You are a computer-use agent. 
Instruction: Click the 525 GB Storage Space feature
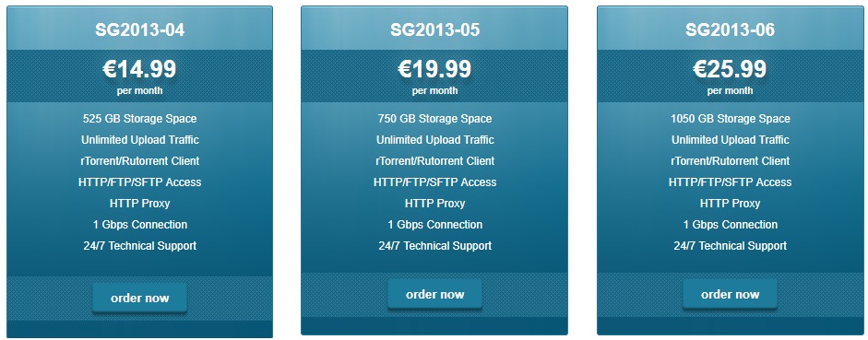(139, 119)
